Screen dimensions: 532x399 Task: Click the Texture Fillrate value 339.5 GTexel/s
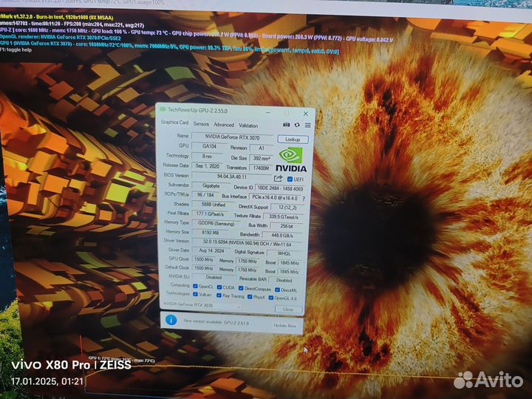(283, 216)
